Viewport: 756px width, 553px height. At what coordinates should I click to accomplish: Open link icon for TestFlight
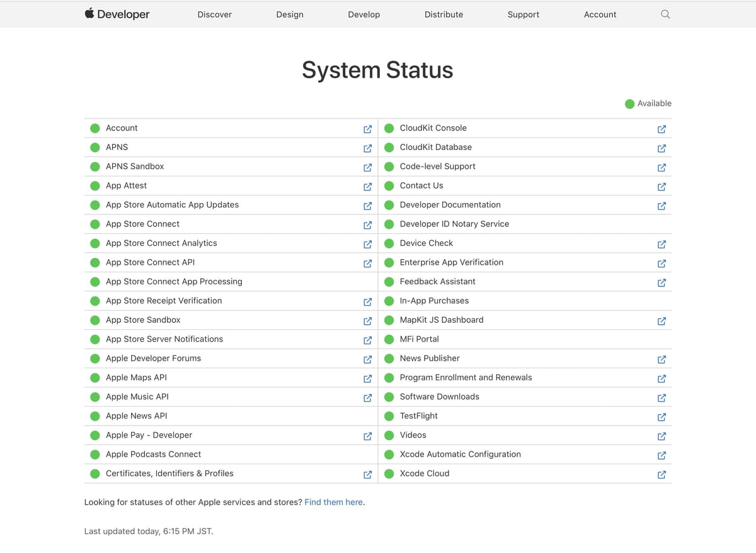[661, 417]
